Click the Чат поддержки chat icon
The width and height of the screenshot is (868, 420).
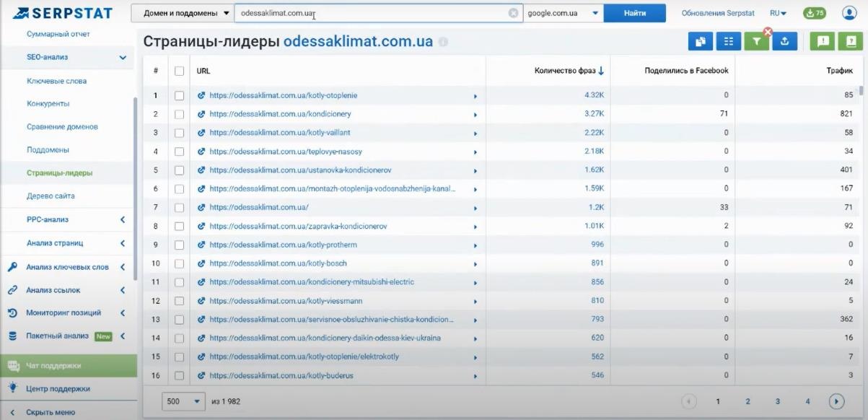(x=12, y=365)
